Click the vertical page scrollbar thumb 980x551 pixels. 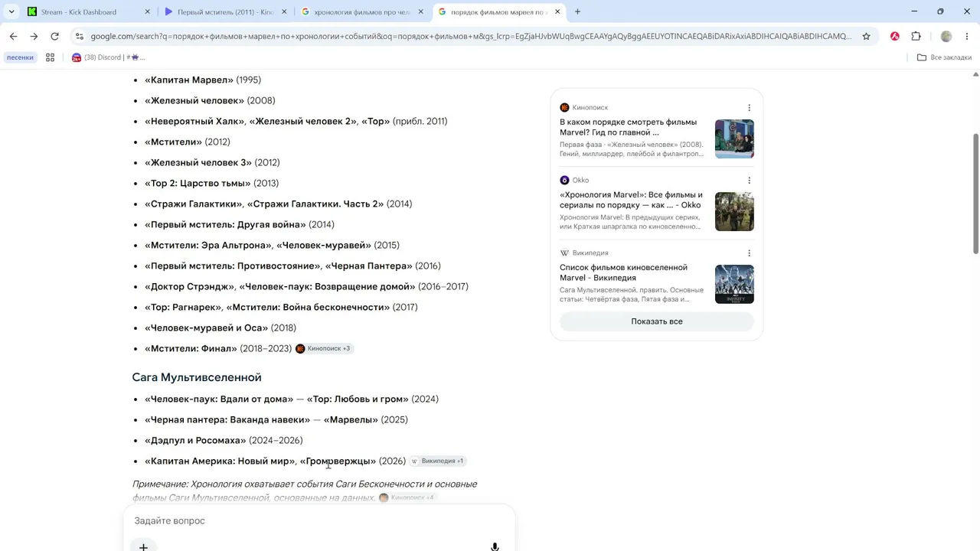pos(975,194)
